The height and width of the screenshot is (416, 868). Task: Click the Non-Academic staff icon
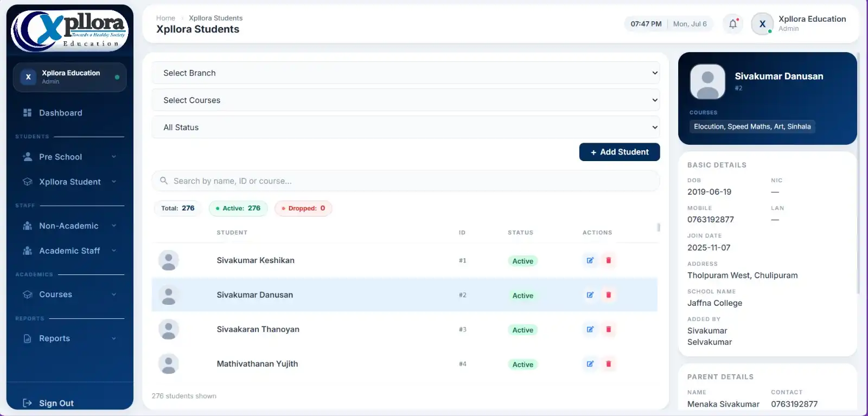point(27,226)
